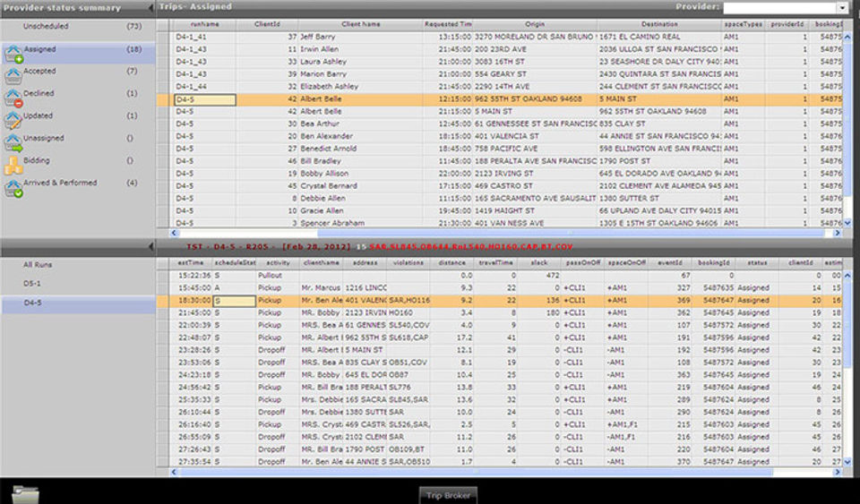Select the Assigned status label
The image size is (860, 504).
(x=39, y=49)
